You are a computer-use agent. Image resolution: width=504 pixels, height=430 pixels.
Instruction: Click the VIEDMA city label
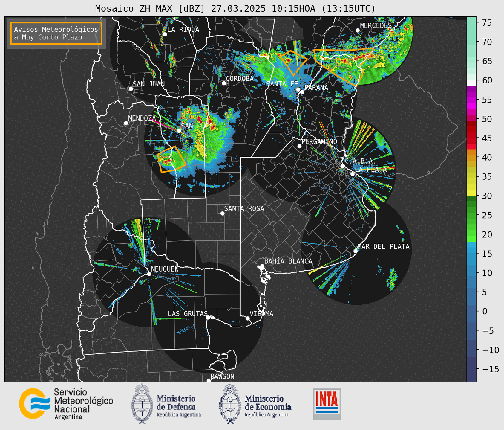click(x=261, y=314)
